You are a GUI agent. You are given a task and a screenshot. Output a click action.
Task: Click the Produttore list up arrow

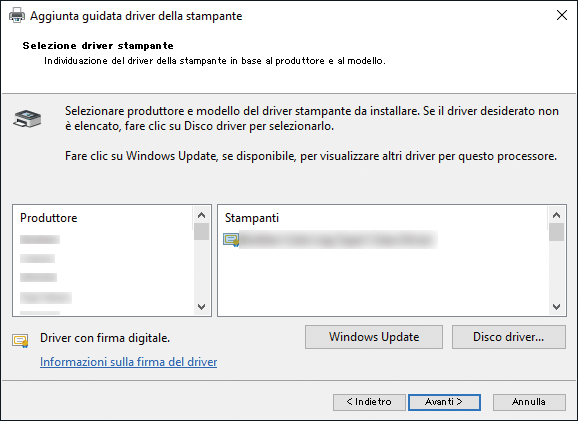201,215
